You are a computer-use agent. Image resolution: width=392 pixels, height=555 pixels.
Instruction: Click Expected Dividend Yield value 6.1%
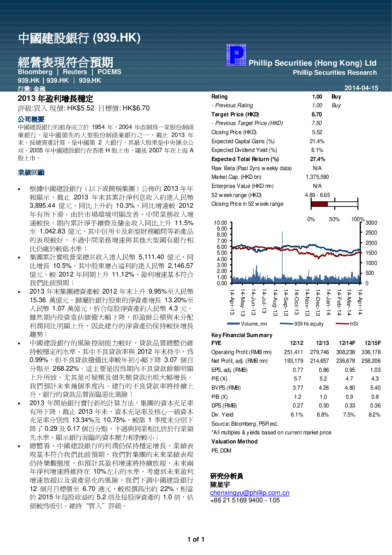pyautogui.click(x=317, y=150)
